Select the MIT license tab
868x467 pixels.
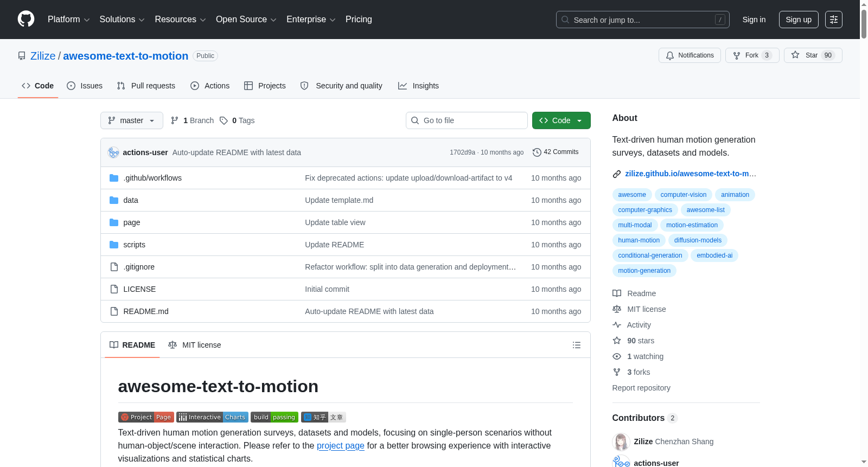pyautogui.click(x=195, y=345)
